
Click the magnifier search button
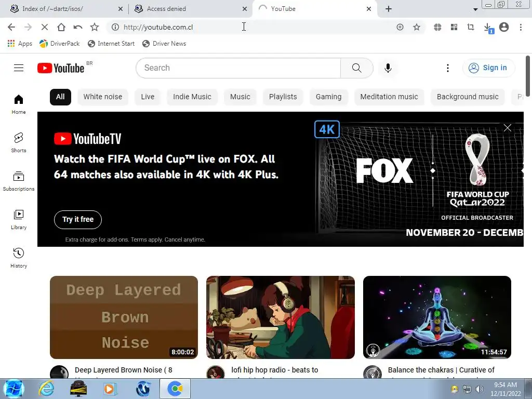pos(356,68)
